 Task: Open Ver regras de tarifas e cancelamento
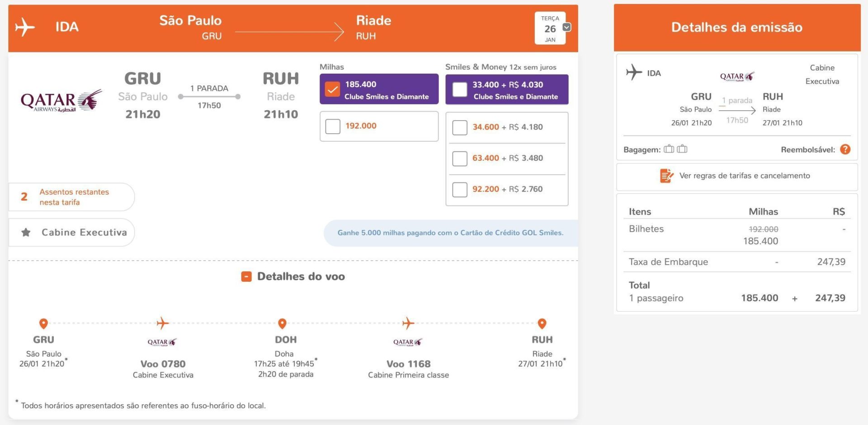coord(744,176)
